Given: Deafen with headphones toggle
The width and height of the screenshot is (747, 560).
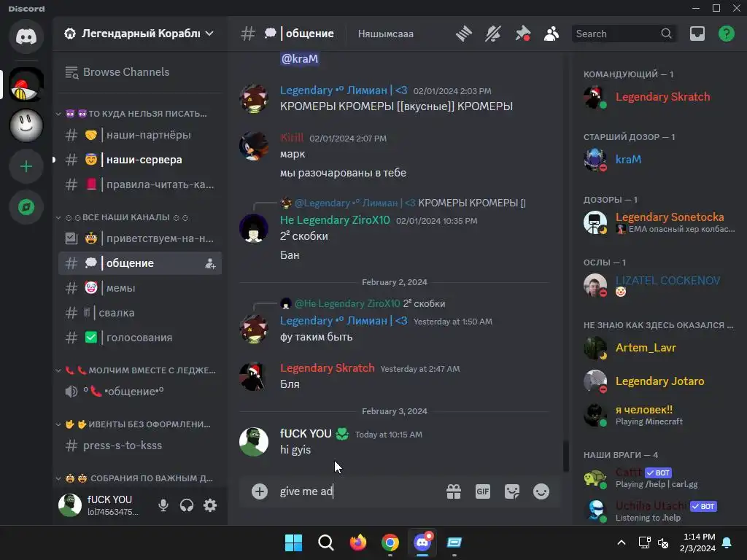Looking at the screenshot, I should 186,505.
